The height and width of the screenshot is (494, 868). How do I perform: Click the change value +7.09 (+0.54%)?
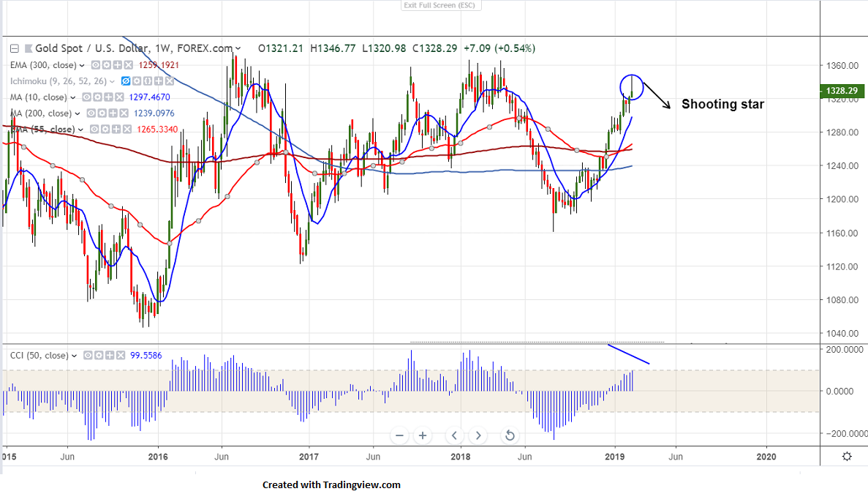499,49
